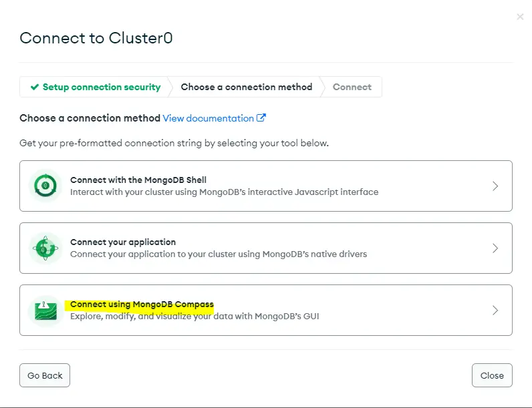
Task: Click the native drivers description text
Action: 219,254
